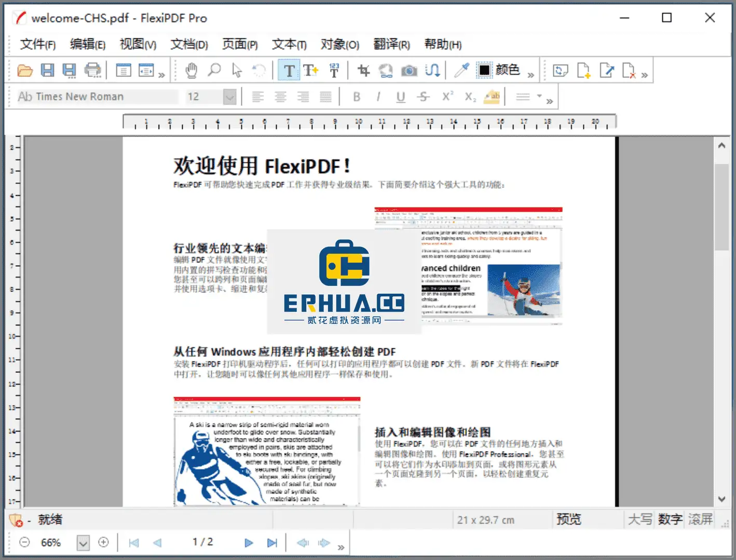
Task: Take a snapshot with the Camera tool
Action: [410, 70]
